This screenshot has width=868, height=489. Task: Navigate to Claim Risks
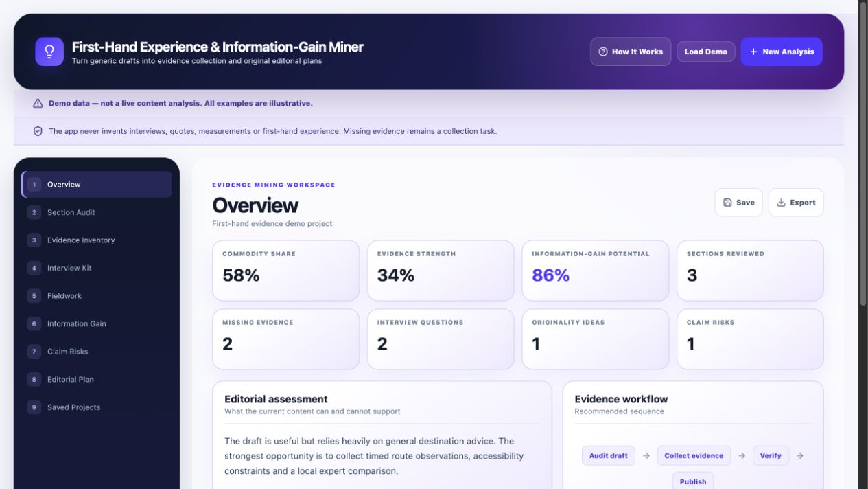pyautogui.click(x=97, y=352)
